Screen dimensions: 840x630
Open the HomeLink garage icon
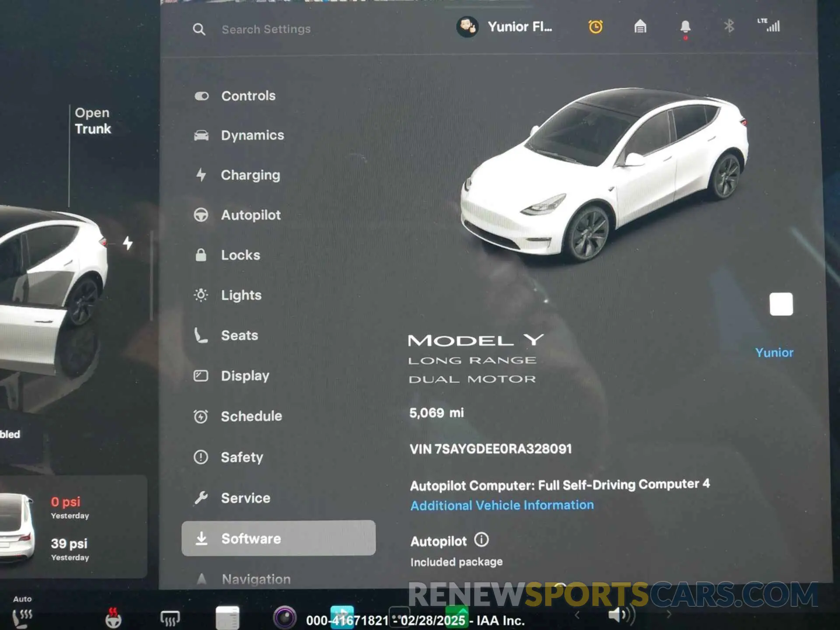coord(640,27)
